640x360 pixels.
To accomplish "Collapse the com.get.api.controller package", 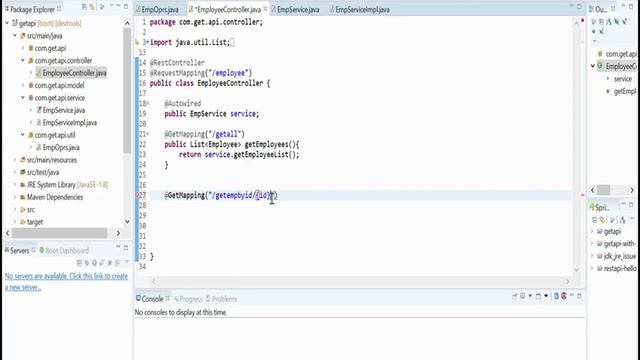I will click(x=23, y=60).
